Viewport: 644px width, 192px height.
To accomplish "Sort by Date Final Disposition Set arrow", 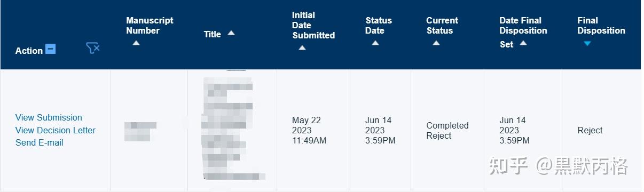I will (523, 43).
